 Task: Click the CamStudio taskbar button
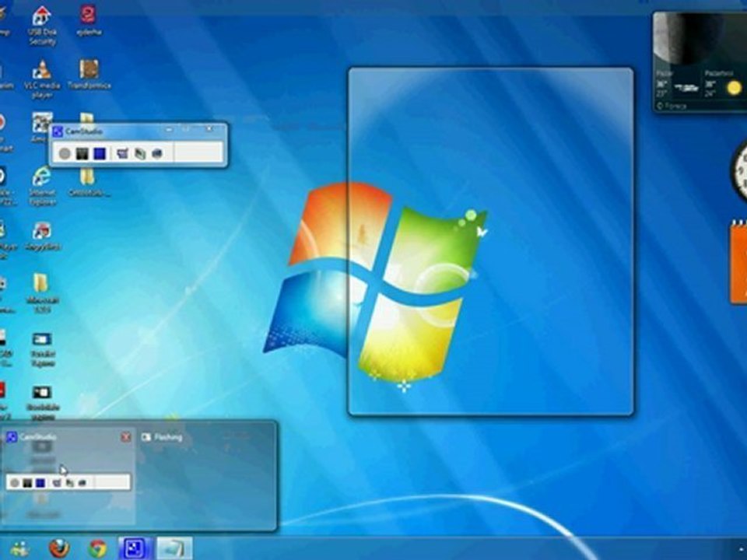[135, 548]
